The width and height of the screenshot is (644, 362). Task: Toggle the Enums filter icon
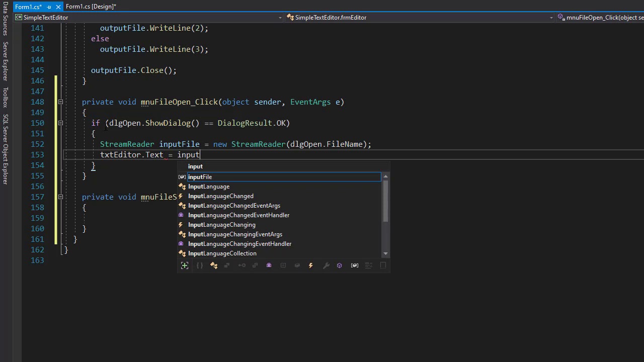pyautogui.click(x=255, y=265)
